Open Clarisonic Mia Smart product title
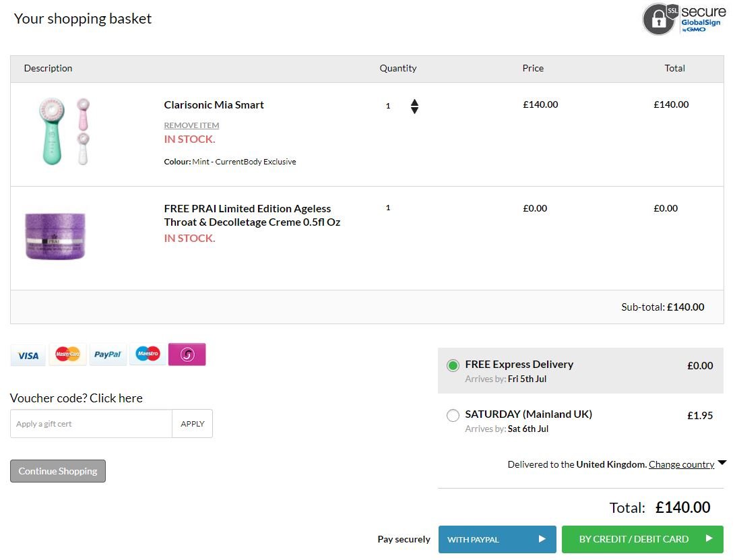 pyautogui.click(x=214, y=104)
